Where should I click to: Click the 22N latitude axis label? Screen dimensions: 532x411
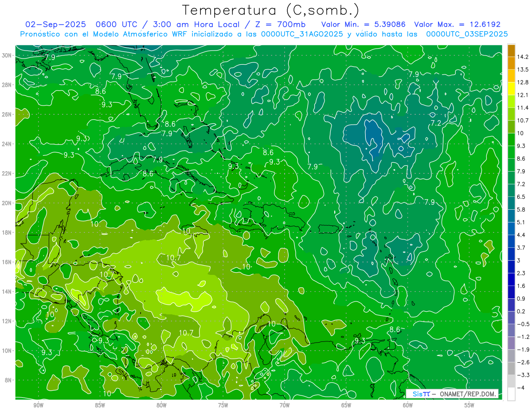[x=7, y=173]
